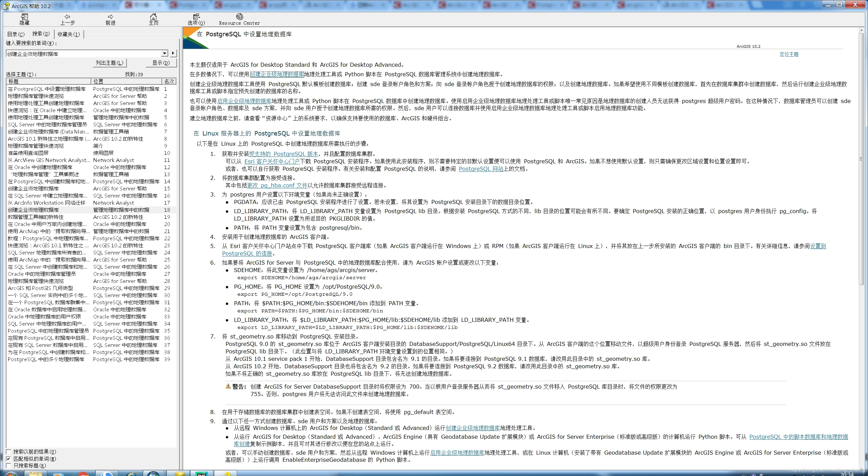Click the vertical scrollbar of the help page
This screenshot has width=868, height=476.
coord(861,159)
